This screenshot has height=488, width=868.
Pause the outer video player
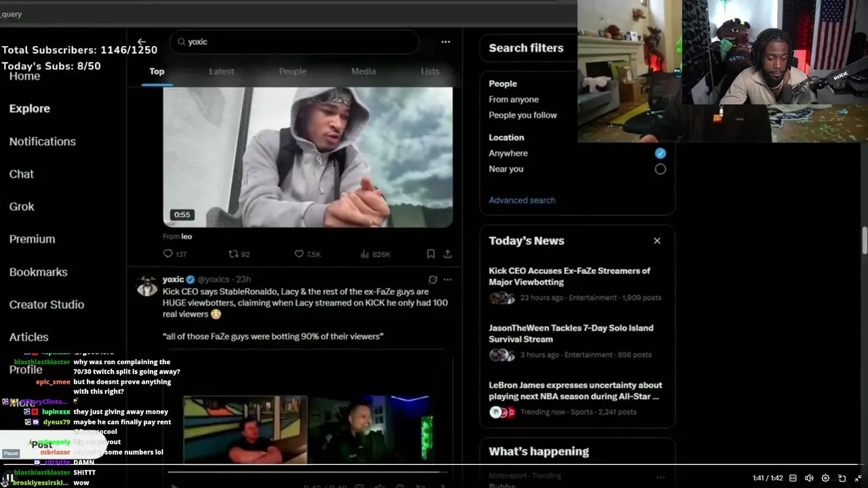(10, 478)
